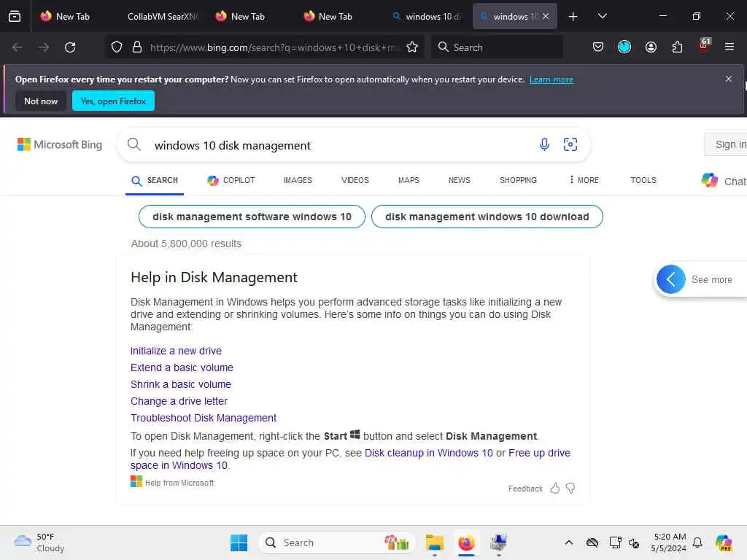Open the Chat Copilot link
This screenshot has width=747, height=560.
pos(724,181)
